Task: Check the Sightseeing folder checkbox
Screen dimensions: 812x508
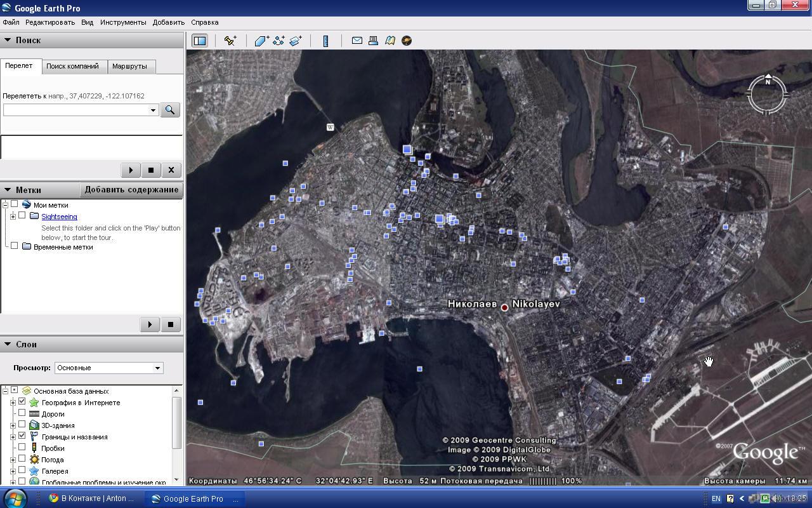Action: (22, 216)
